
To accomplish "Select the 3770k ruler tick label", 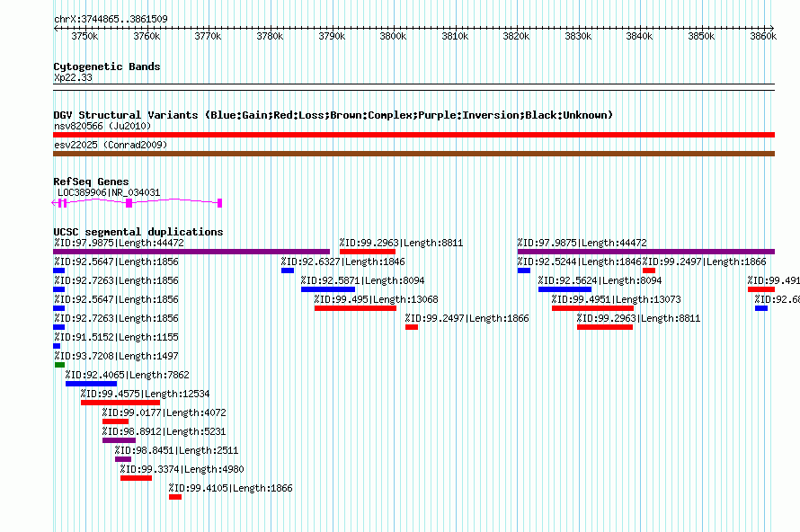I will [209, 36].
